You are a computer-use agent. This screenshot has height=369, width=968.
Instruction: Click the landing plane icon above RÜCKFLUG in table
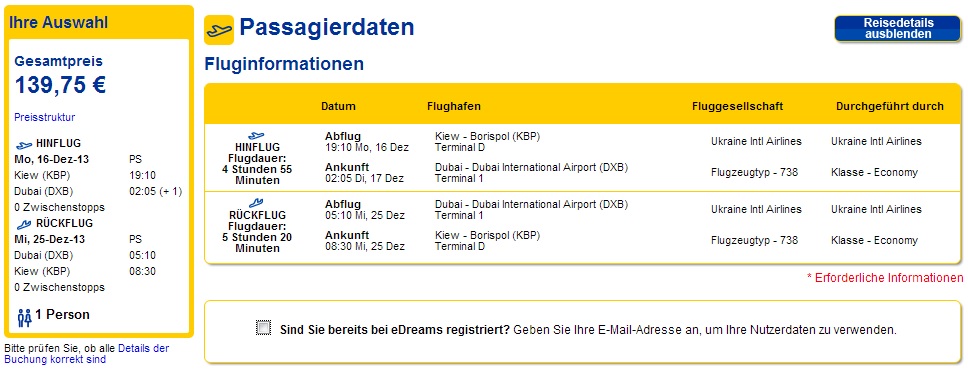(x=256, y=202)
